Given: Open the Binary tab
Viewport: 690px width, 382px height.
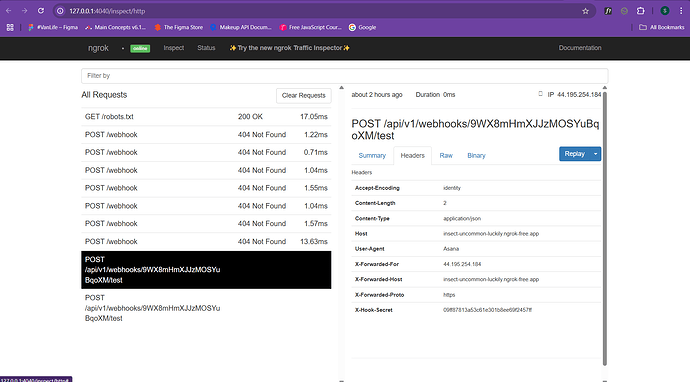Looking at the screenshot, I should click(476, 155).
